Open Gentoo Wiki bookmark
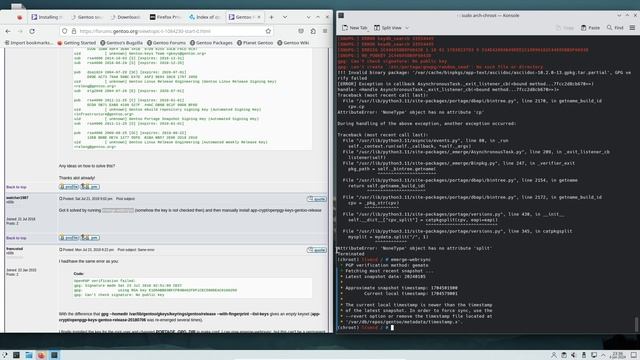 coord(293,43)
